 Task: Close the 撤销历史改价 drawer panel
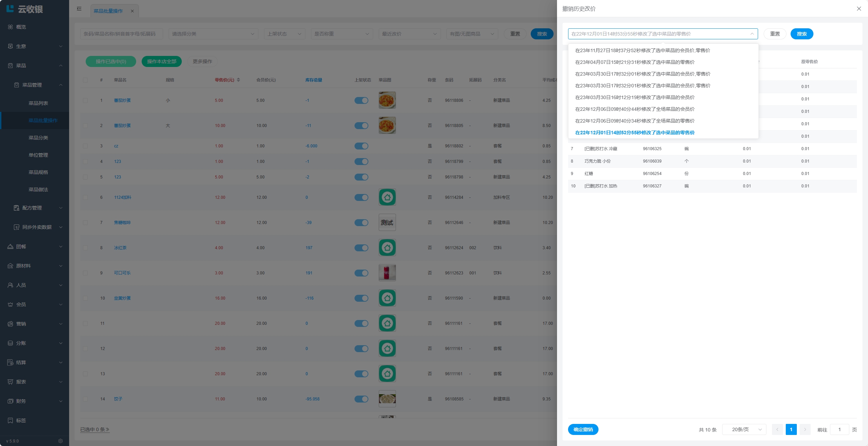tap(859, 9)
